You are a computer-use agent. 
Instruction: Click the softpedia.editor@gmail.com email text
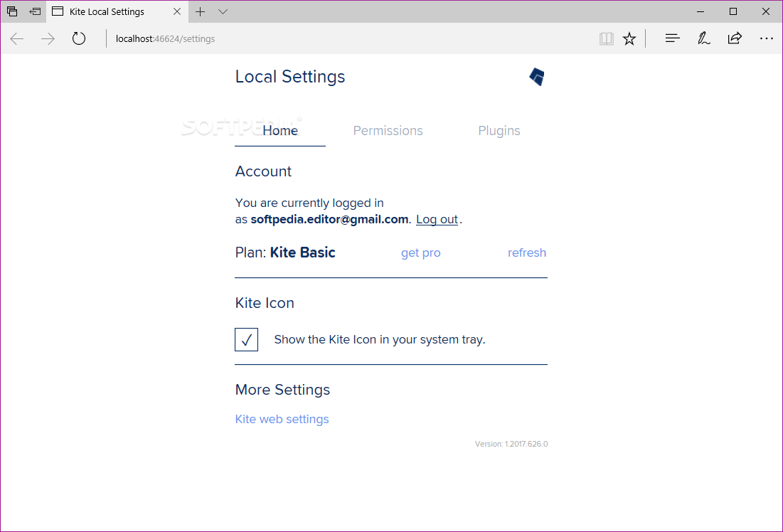[329, 219]
